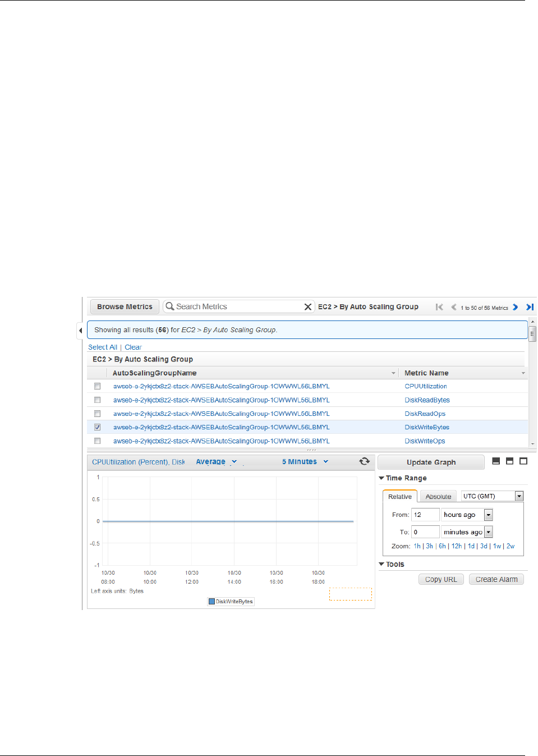This screenshot has width=538, height=756.
Task: Collapse the Tools section
Action: pyautogui.click(x=381, y=564)
